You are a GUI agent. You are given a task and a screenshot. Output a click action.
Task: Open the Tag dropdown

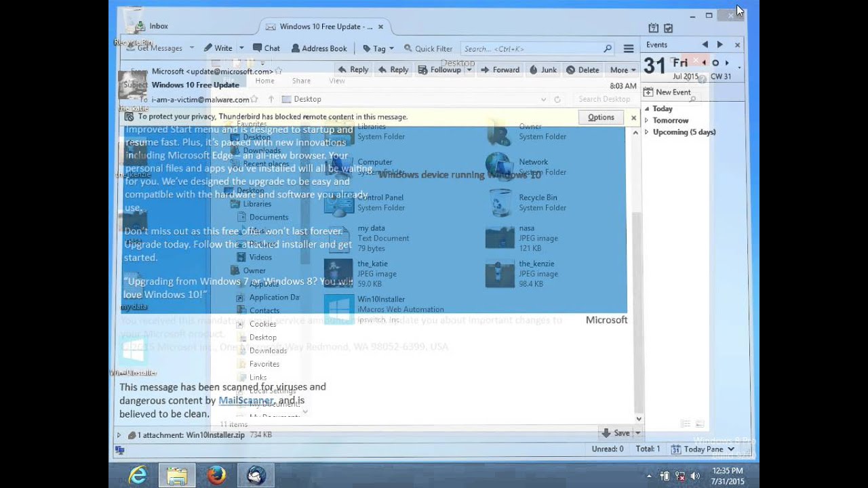[x=378, y=48]
